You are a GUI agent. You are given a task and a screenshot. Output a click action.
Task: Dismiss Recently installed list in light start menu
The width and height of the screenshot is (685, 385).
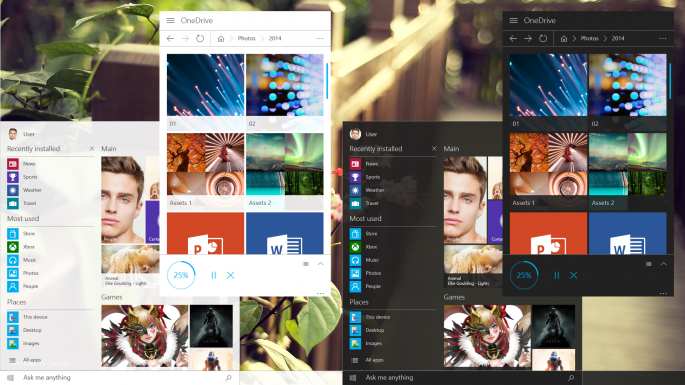pyautogui.click(x=92, y=149)
